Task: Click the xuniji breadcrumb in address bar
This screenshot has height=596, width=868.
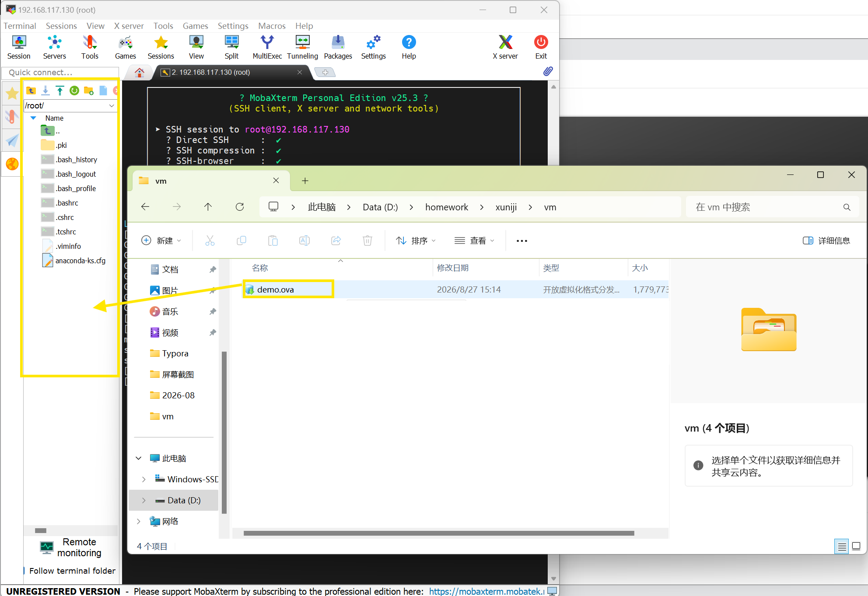Action: (506, 207)
